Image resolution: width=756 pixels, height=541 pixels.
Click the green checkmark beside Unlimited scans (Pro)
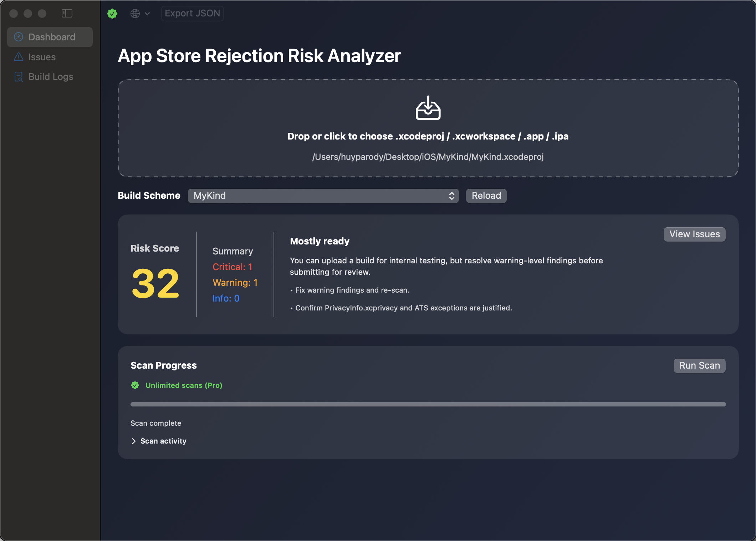[134, 385]
